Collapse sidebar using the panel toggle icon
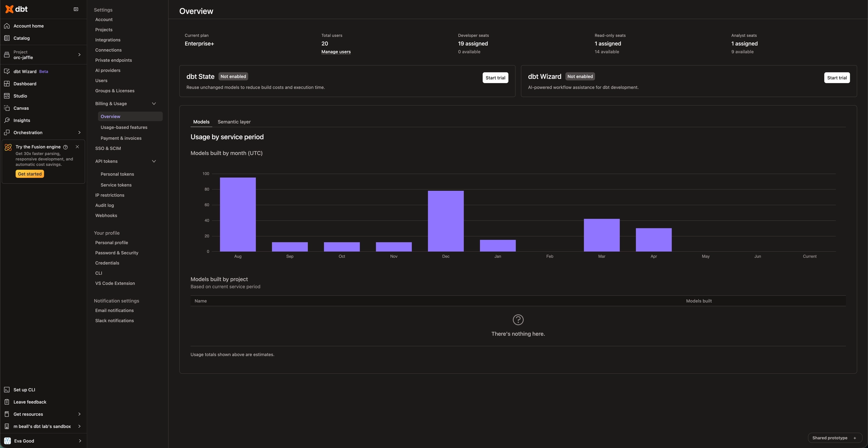Screen dimensions: 868x448 pyautogui.click(x=76, y=9)
